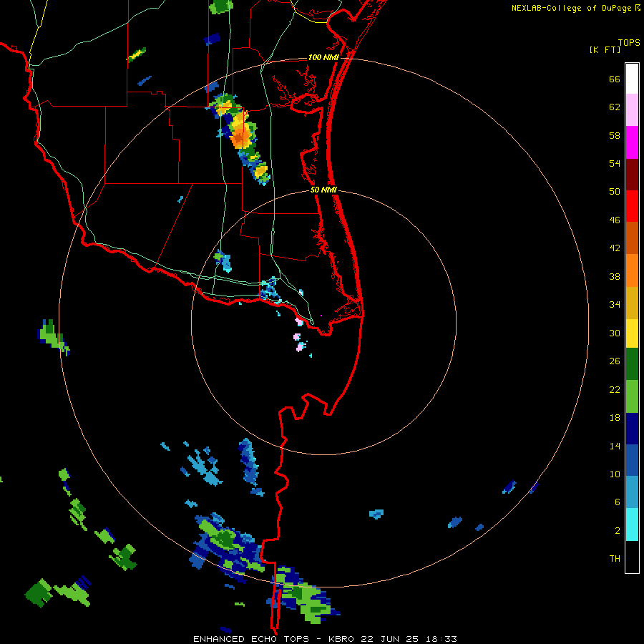Select the navy 18 kft swatch
The image size is (644, 644).
pos(632,429)
